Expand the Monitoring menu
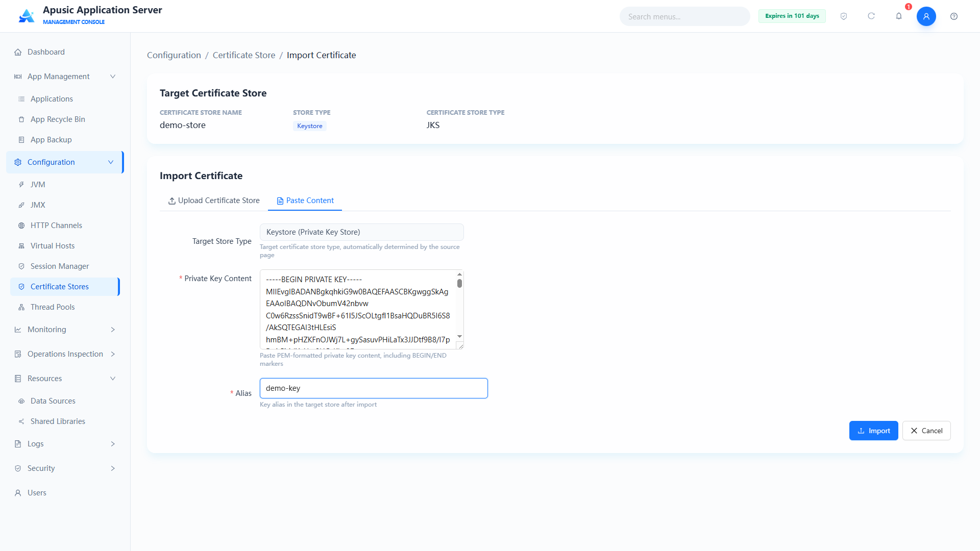This screenshot has height=551, width=980. (x=65, y=330)
